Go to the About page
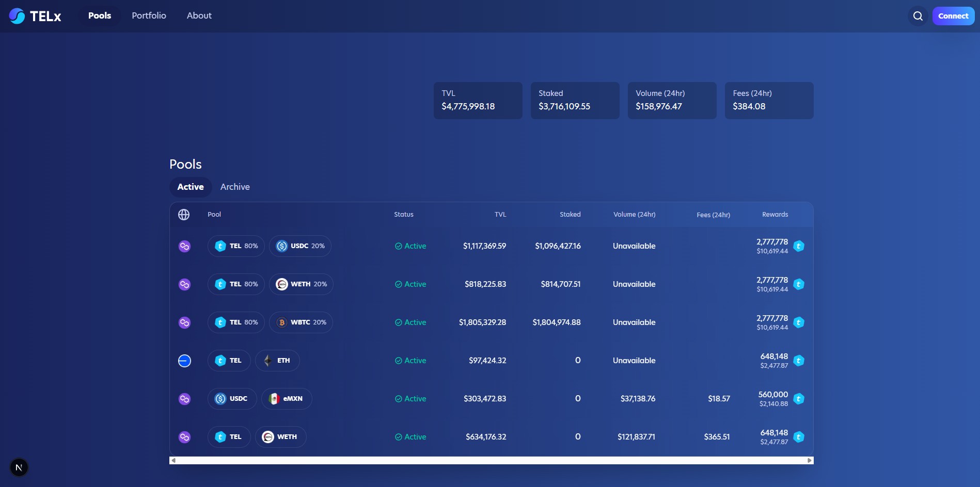 coord(199,15)
